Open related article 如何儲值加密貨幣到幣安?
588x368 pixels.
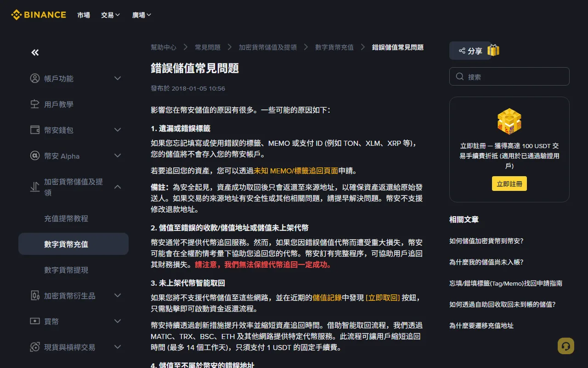[x=486, y=241]
